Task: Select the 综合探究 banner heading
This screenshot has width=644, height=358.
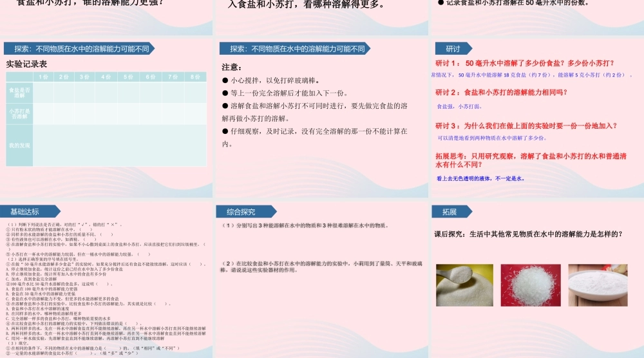Action: (245, 212)
